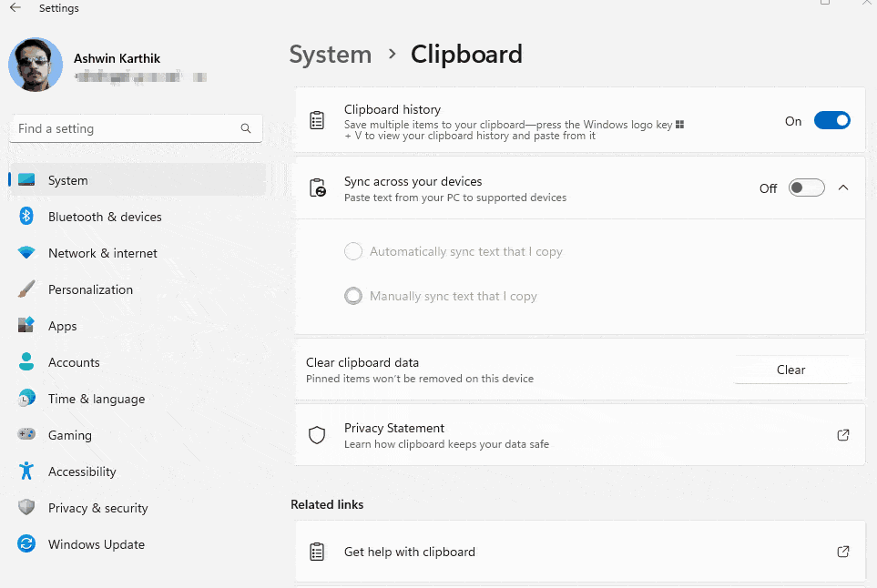This screenshot has height=588, width=877.
Task: Turn off Clipboard history toggle
Action: click(831, 119)
